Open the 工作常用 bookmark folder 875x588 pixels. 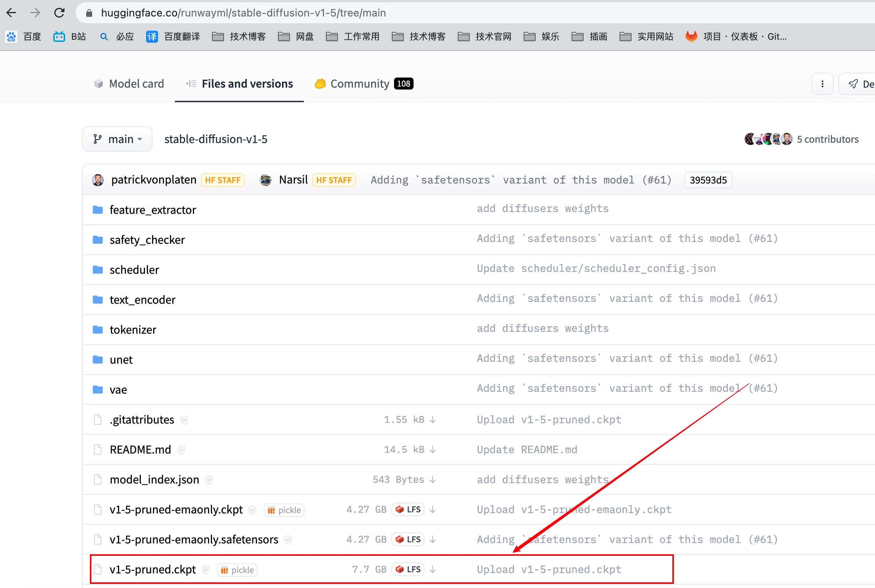point(353,36)
